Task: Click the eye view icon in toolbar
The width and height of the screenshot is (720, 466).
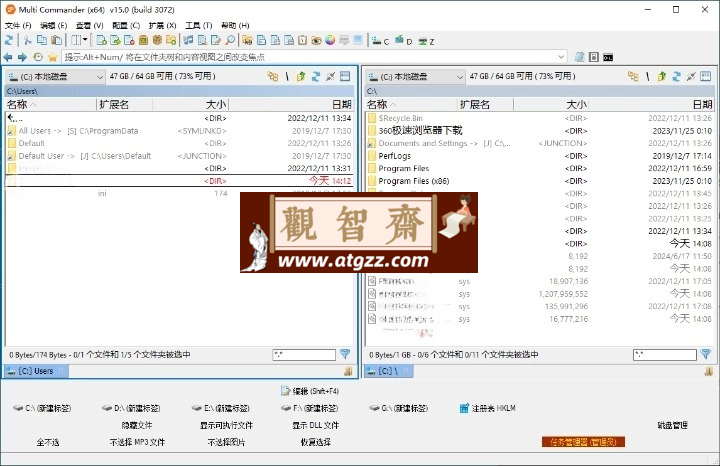Action: coord(316,40)
